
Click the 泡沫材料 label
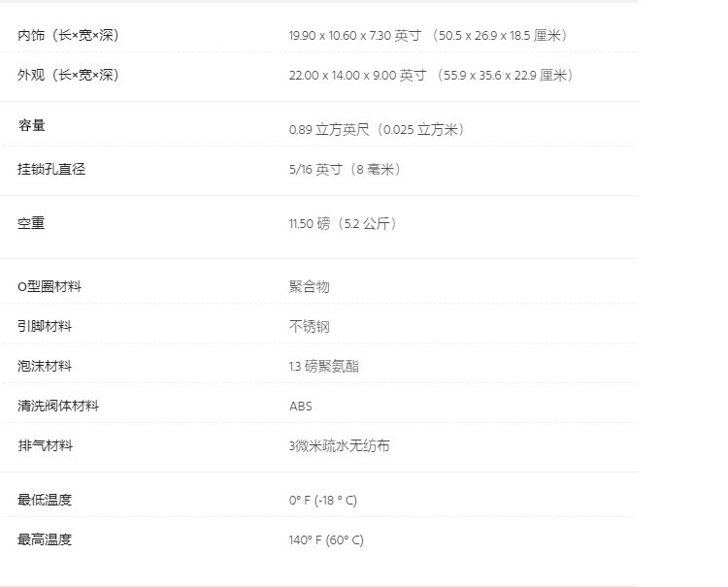pyautogui.click(x=45, y=367)
